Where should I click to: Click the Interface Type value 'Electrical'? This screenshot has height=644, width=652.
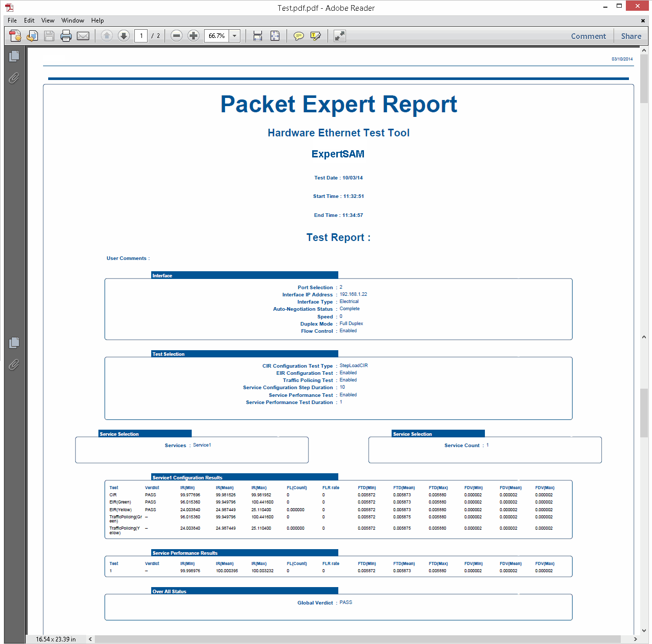coord(349,301)
